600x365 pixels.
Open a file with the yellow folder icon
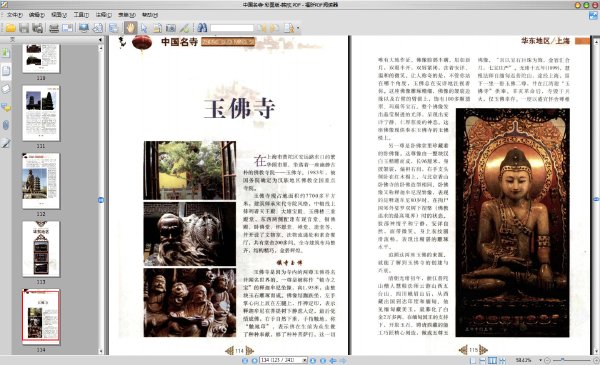coord(10,28)
